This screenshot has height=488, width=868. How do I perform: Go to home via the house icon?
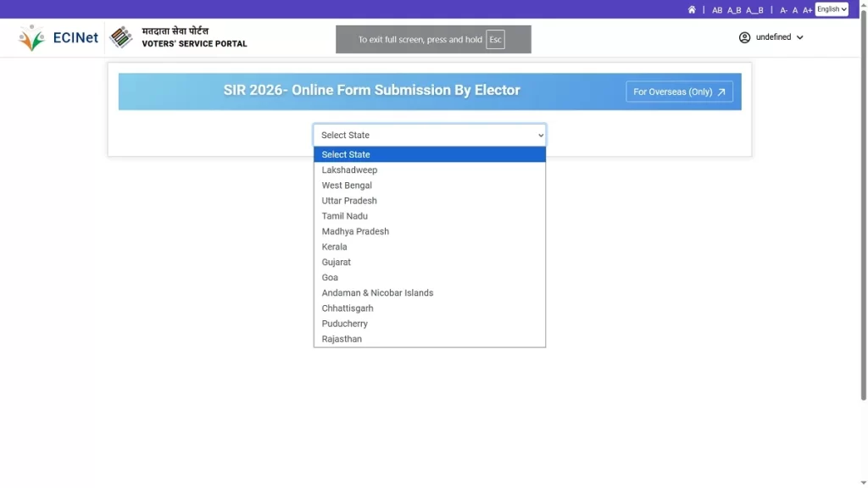[x=692, y=10]
